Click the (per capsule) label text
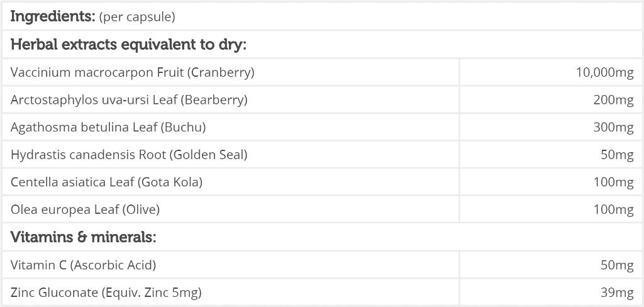This screenshot has width=644, height=307. (137, 18)
